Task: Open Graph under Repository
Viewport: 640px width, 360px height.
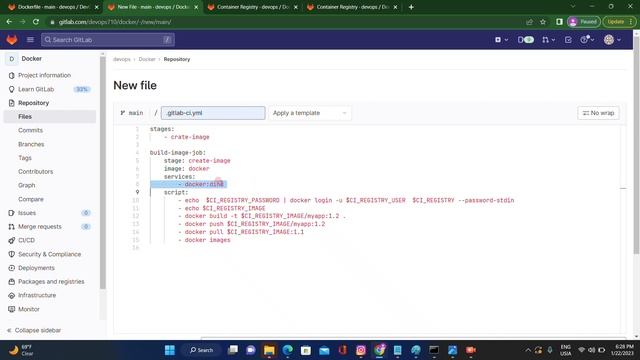Action: 27,185
